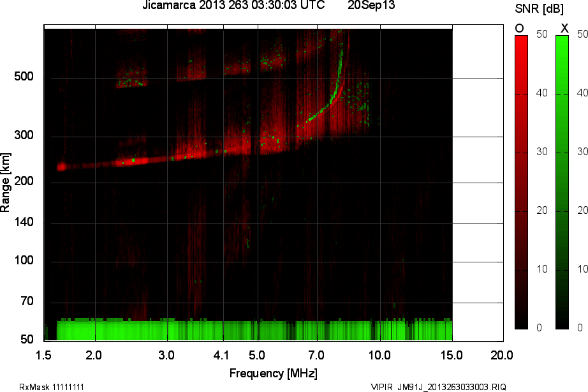Screen dimensions: 588x392
Task: Click the 4.1 frequency tick label
Action: tap(221, 355)
